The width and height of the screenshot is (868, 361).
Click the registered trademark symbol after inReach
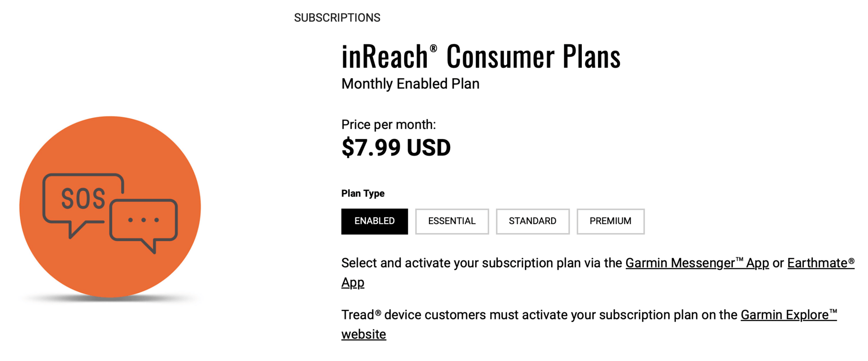[x=433, y=48]
